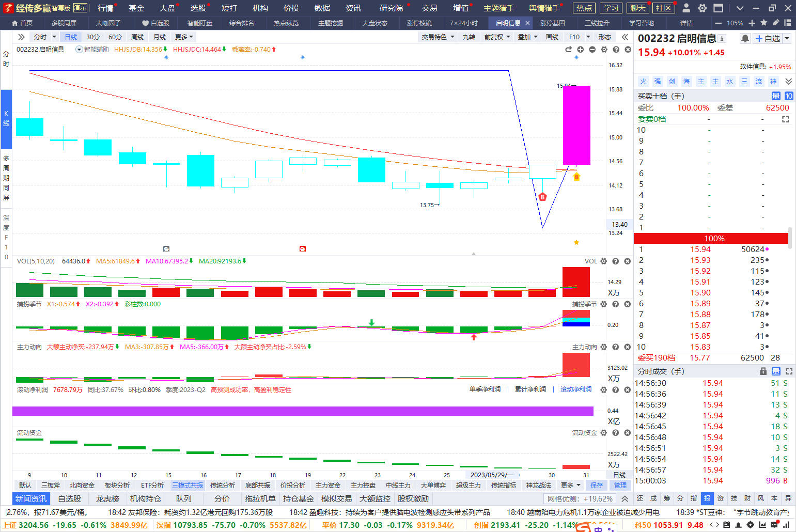
Task: Select the 周线 period
Action: (x=137, y=37)
